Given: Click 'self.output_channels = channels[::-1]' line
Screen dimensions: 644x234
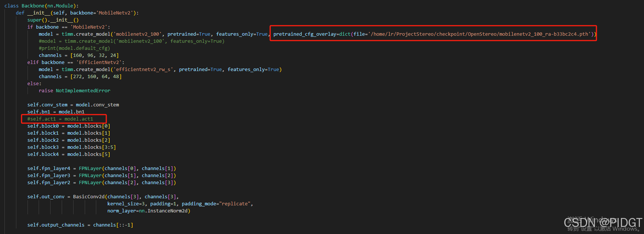Looking at the screenshot, I should [x=80, y=225].
